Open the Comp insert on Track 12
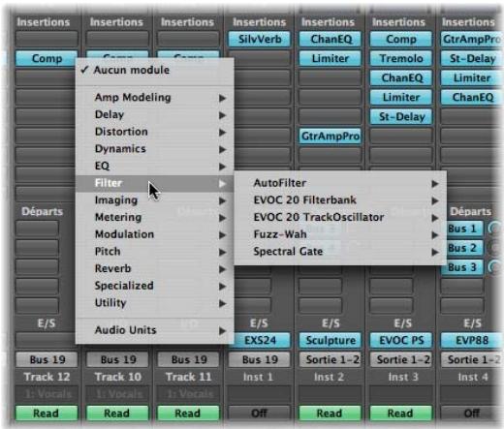The height and width of the screenshot is (429, 504). [47, 59]
